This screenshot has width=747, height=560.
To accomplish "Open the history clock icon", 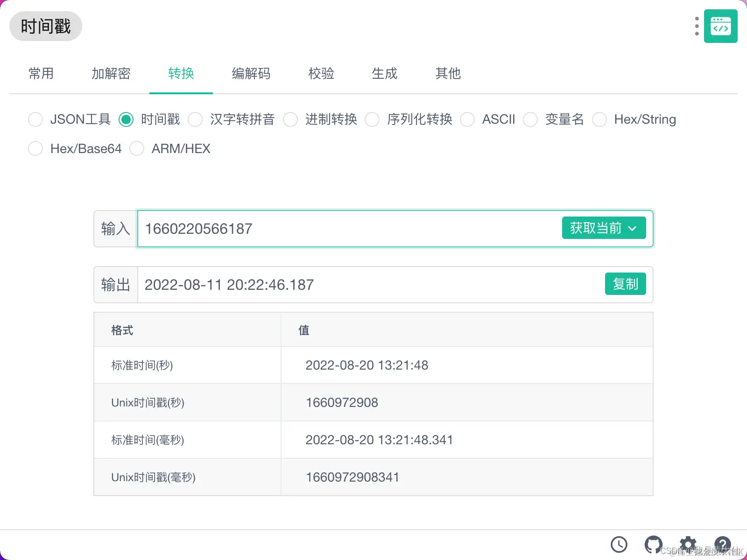I will coord(619,544).
